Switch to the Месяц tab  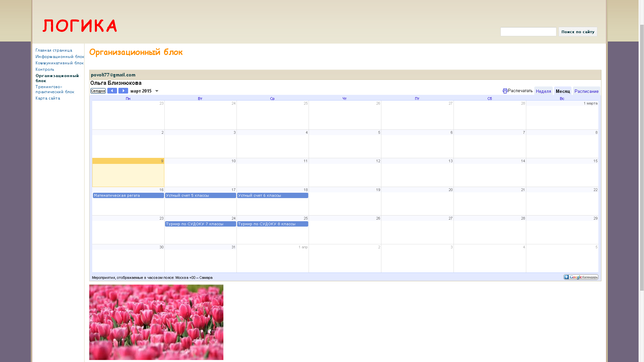click(563, 91)
